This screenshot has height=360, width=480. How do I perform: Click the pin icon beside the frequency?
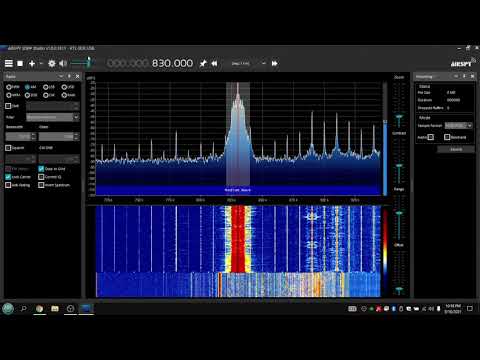[x=203, y=63]
